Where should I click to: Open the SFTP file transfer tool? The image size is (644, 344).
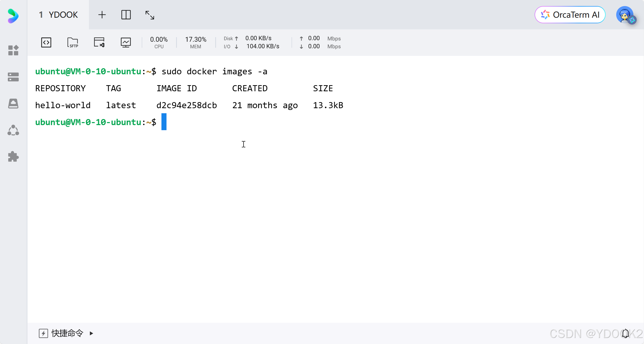[73, 42]
